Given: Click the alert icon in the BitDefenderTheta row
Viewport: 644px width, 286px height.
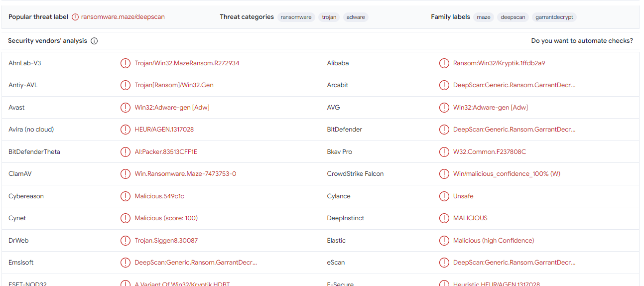Looking at the screenshot, I should tap(126, 152).
